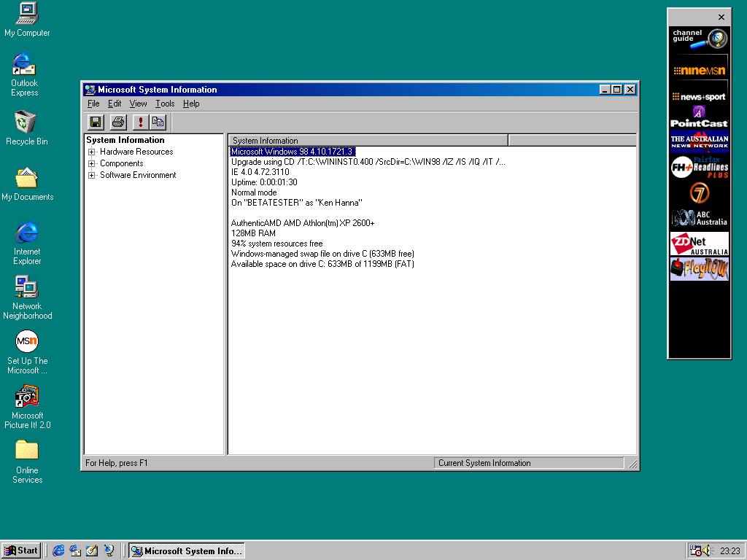
Task: Select the Microsoft Picture It! 2.0 icon
Action: coord(27,407)
